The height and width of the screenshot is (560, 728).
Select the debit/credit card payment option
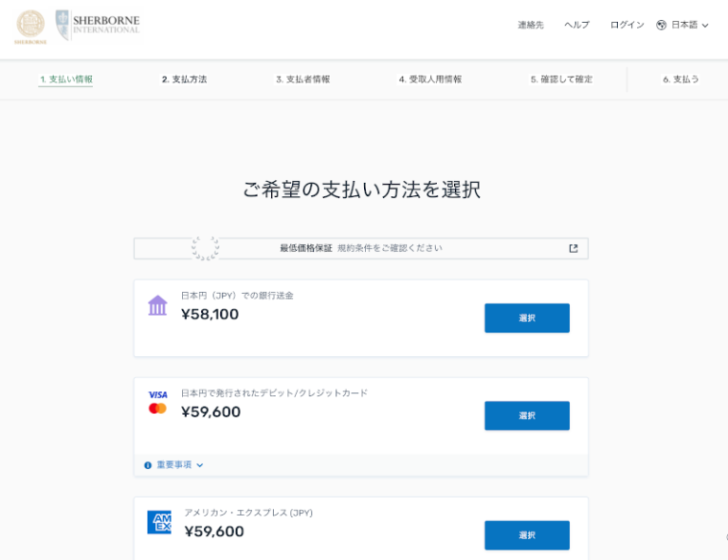click(526, 416)
